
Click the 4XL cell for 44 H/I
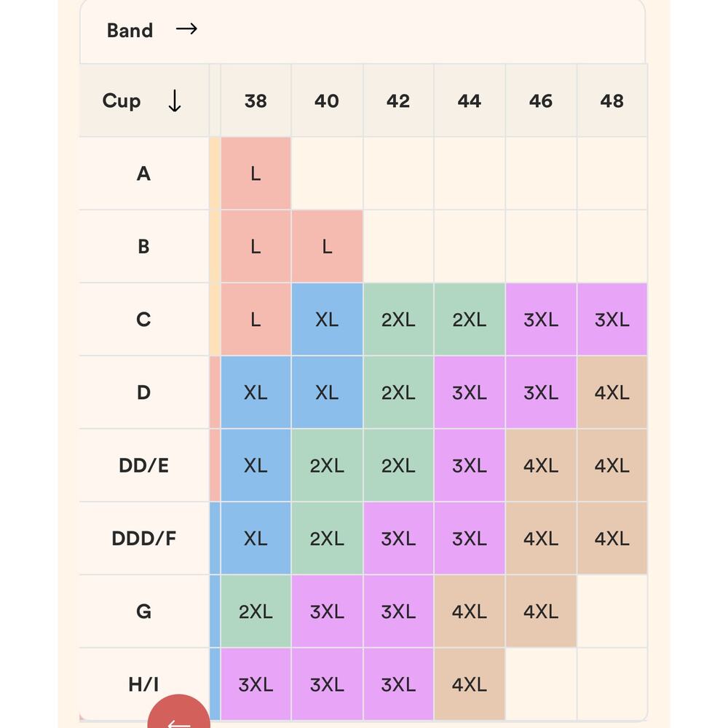tap(470, 684)
